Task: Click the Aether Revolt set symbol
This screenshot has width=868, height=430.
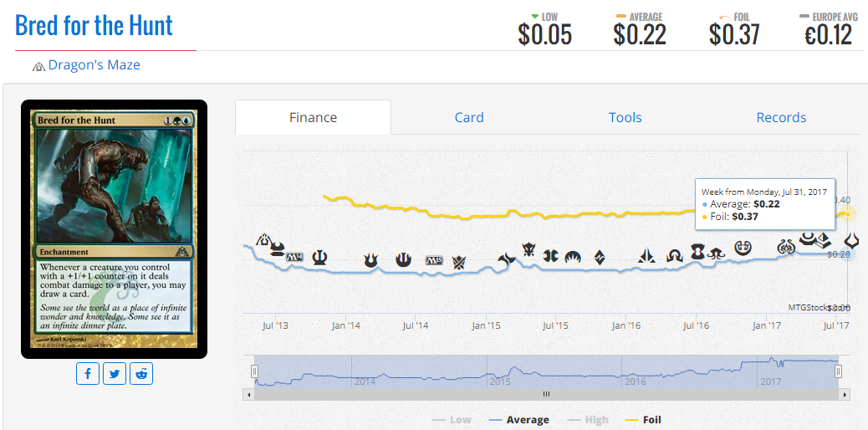Action: point(786,247)
